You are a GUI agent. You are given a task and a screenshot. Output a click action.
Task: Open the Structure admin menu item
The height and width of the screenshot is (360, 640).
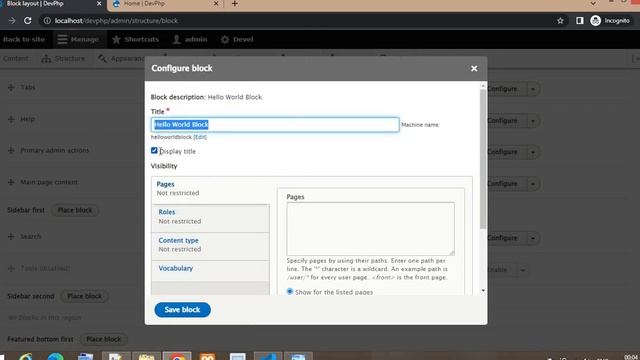coord(63,59)
